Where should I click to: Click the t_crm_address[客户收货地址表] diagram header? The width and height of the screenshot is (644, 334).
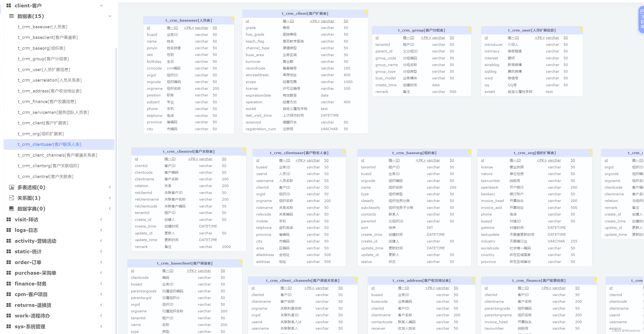pos(422,280)
